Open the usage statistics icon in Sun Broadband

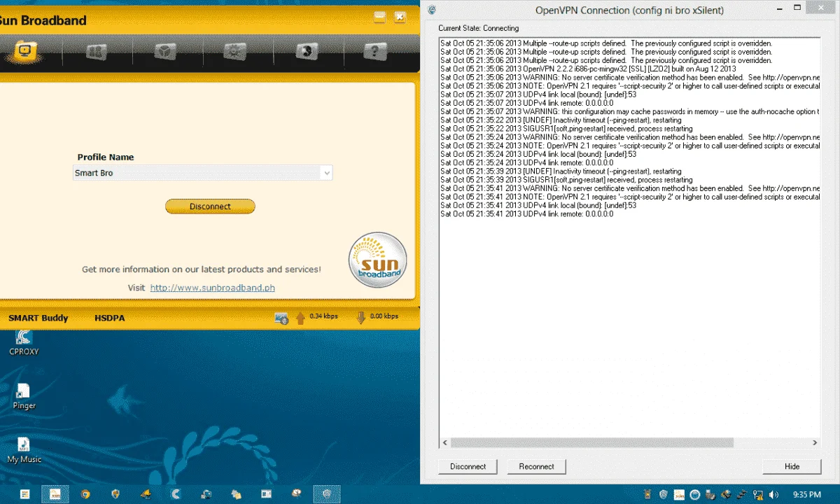pyautogui.click(x=165, y=51)
